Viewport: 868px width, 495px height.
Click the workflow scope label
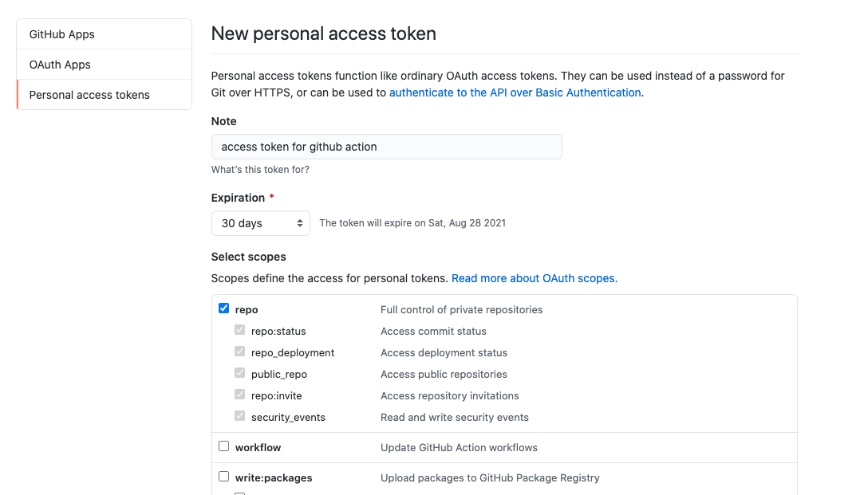coord(258,447)
